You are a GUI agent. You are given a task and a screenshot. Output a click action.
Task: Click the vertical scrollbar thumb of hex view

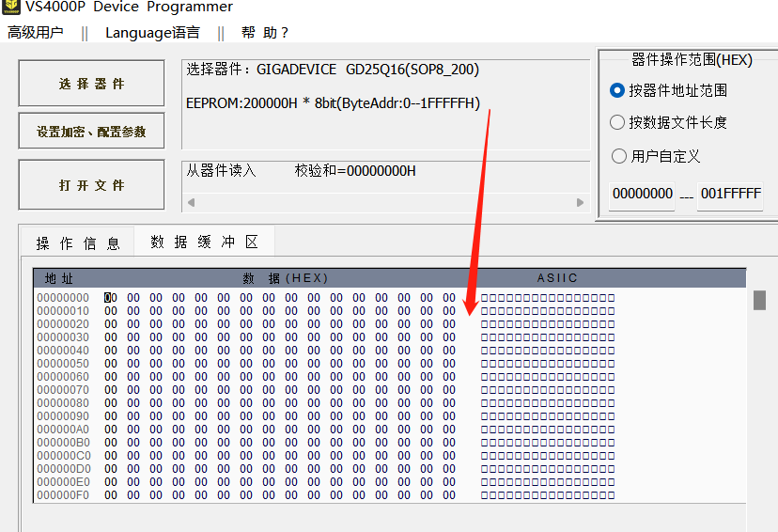tap(759, 300)
